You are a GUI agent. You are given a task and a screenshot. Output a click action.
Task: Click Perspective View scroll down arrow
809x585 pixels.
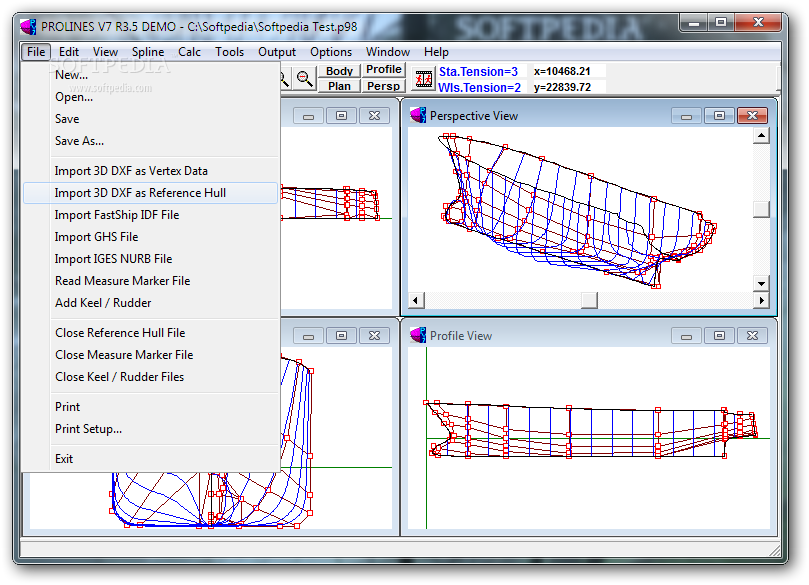tap(761, 283)
